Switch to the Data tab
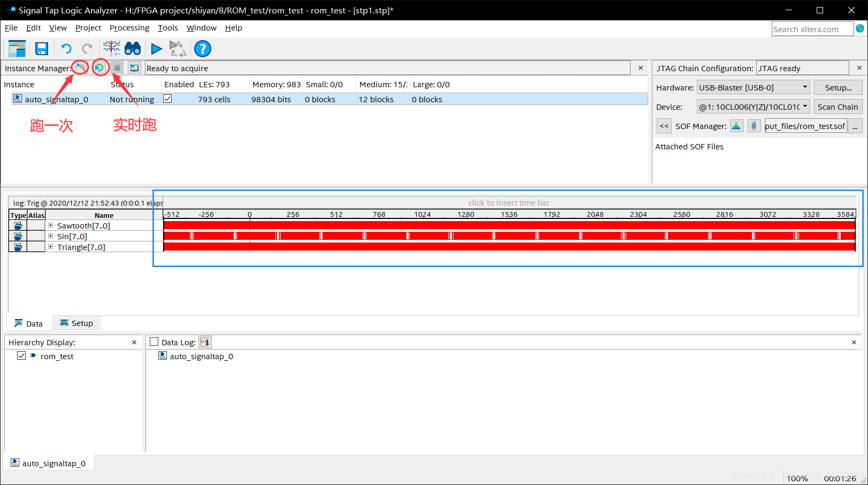The height and width of the screenshot is (485, 868). [29, 323]
